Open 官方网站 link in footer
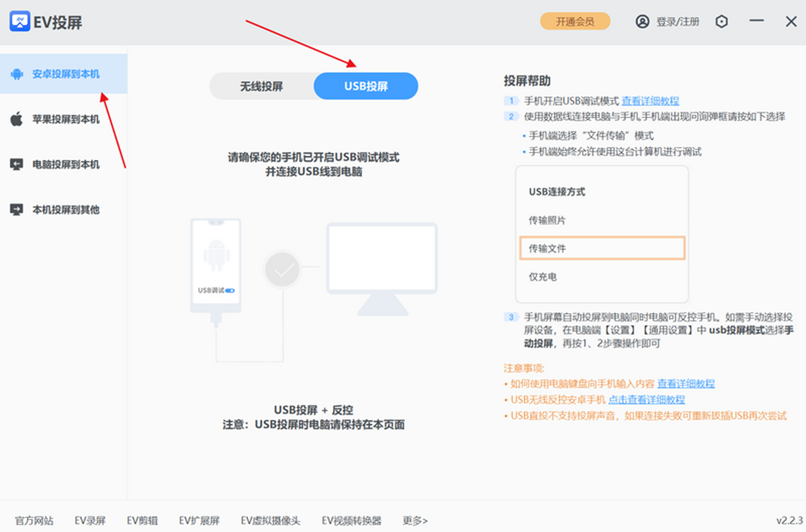 click(34, 521)
